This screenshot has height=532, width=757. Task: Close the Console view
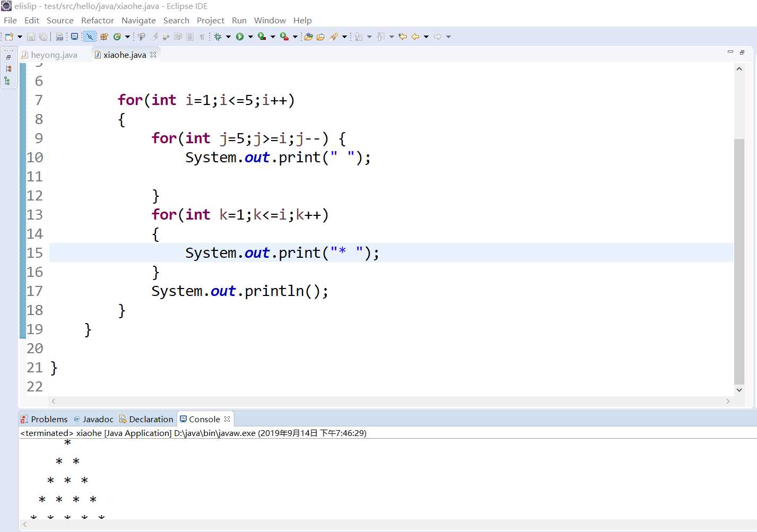(x=227, y=419)
